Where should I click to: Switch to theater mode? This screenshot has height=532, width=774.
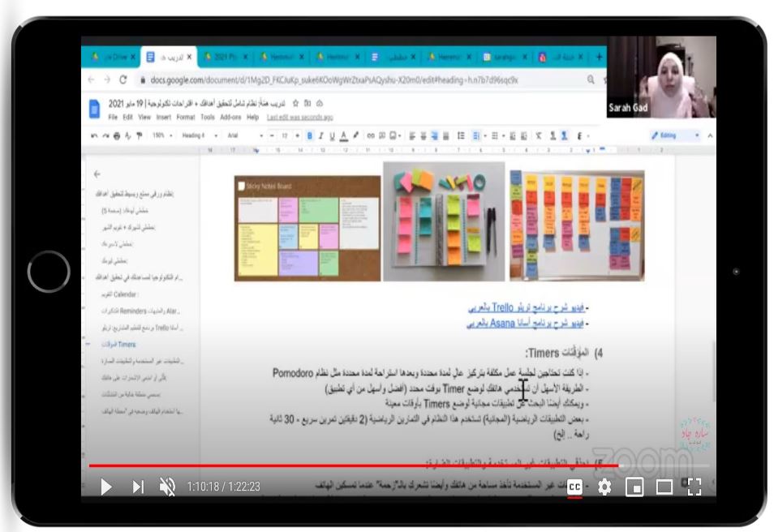pos(664,487)
